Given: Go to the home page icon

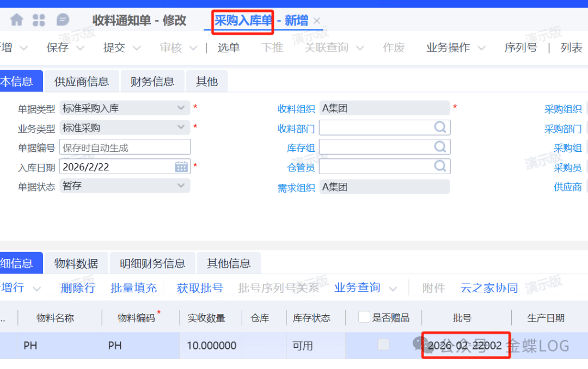Looking at the screenshot, I should (x=17, y=20).
